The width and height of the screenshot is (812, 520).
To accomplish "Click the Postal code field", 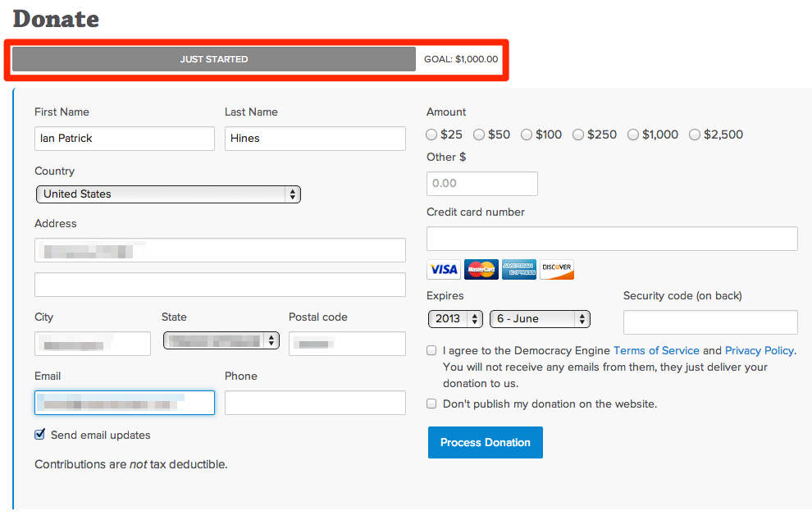I will [347, 344].
